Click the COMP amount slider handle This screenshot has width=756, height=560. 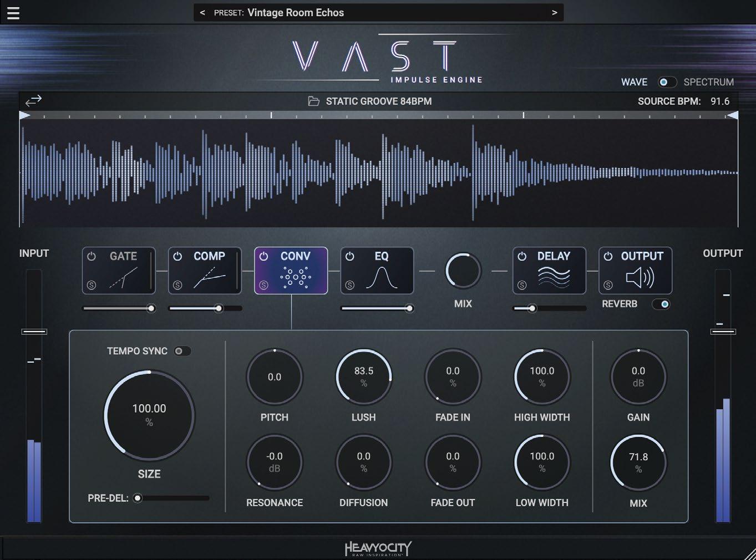219,308
